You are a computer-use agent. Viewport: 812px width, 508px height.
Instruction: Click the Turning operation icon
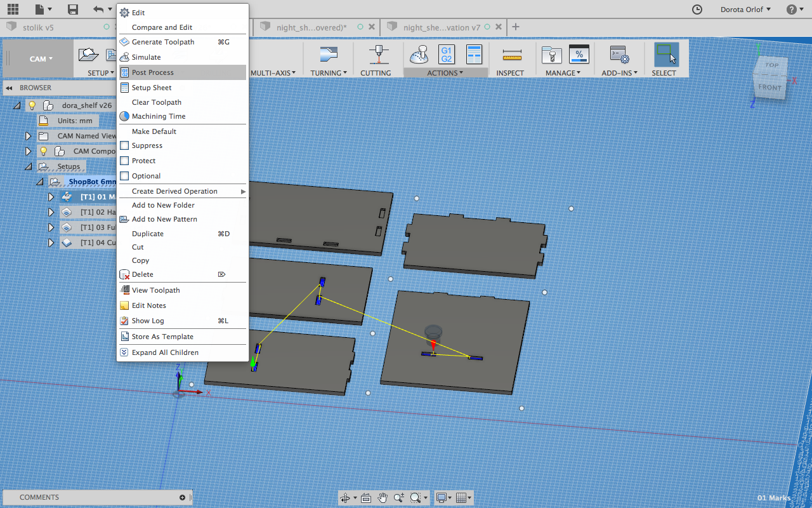[329, 55]
